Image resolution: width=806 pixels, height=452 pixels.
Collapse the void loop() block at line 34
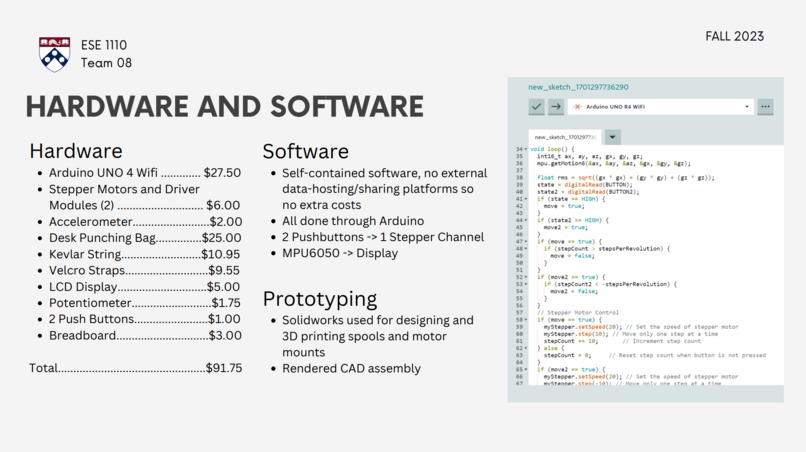tap(525, 149)
